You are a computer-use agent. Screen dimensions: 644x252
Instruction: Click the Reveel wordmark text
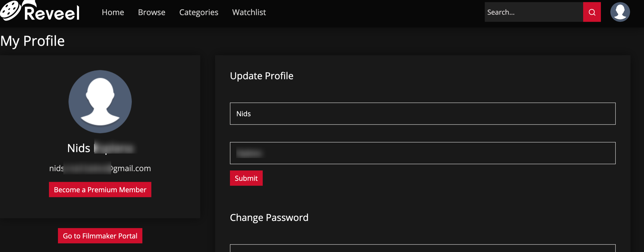[52, 13]
